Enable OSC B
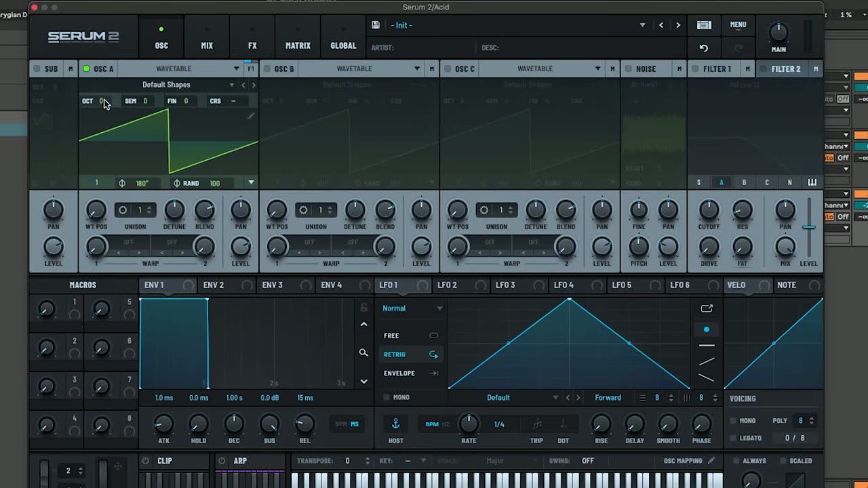Viewport: 868px width, 488px height. (x=267, y=68)
